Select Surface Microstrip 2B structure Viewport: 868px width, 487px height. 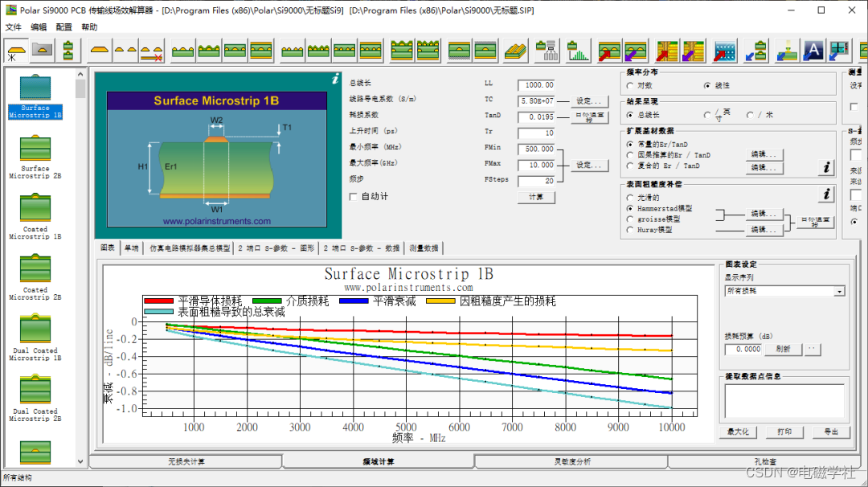35,158
